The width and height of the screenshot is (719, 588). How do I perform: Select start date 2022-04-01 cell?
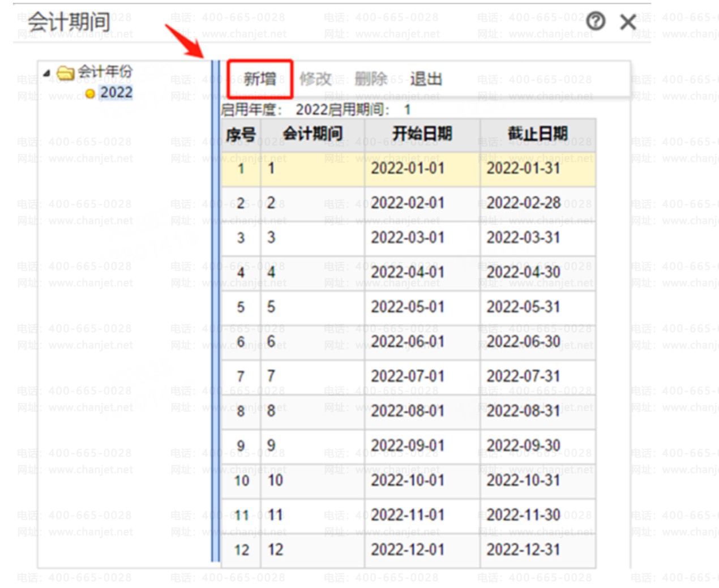click(x=422, y=272)
